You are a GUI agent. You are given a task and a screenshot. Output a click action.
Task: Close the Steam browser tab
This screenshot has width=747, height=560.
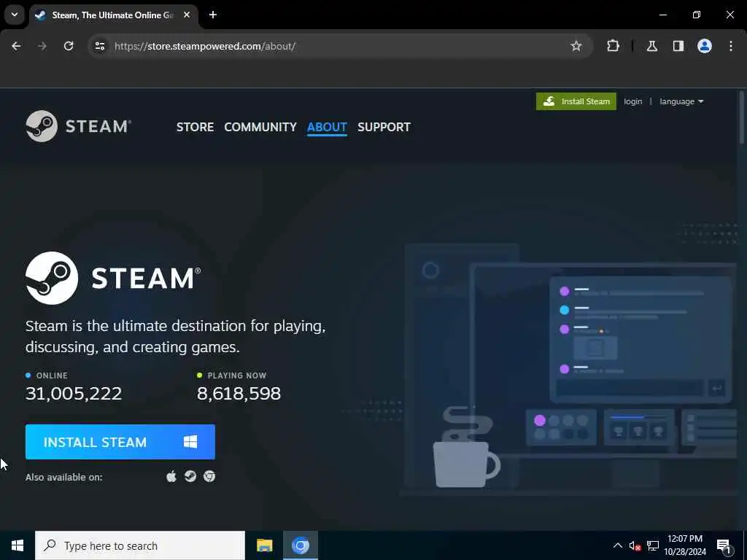click(187, 15)
